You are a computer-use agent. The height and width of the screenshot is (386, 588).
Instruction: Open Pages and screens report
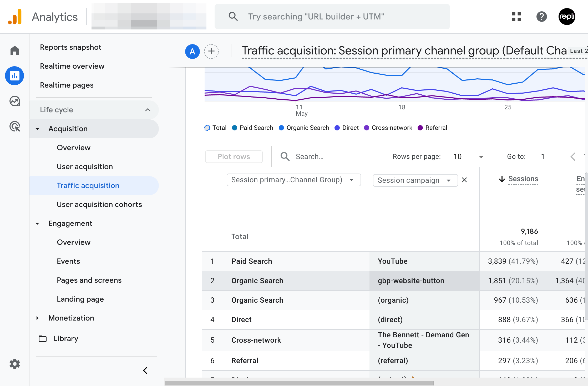tap(89, 280)
